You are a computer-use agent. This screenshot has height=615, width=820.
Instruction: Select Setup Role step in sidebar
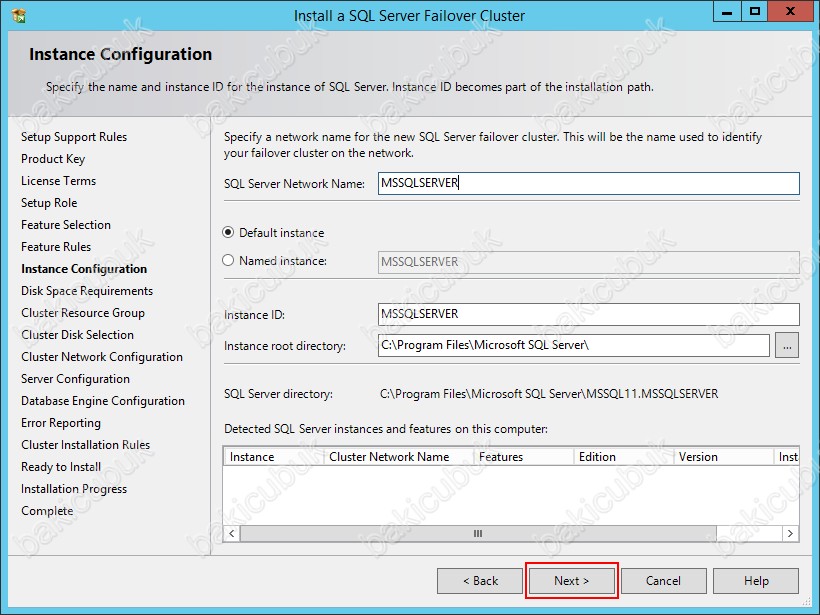tap(49, 203)
